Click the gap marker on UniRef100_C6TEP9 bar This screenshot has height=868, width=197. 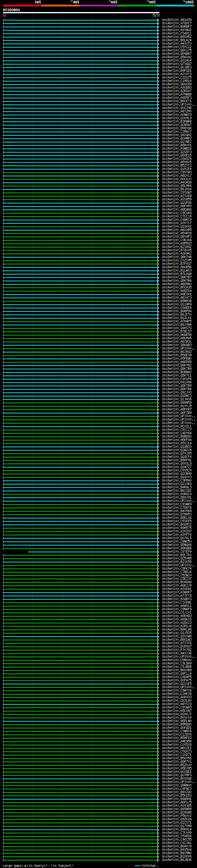29,551
